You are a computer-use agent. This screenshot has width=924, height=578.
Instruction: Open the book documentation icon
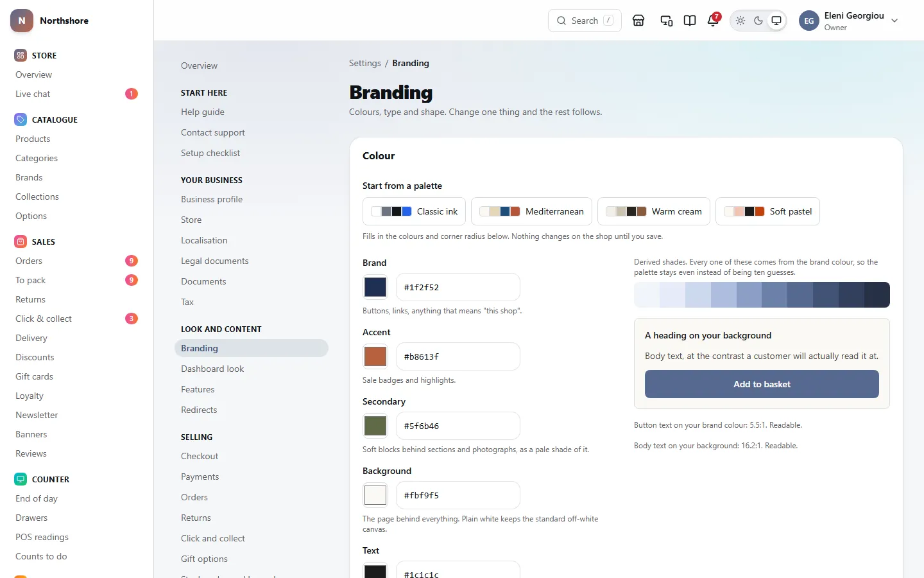click(x=690, y=21)
